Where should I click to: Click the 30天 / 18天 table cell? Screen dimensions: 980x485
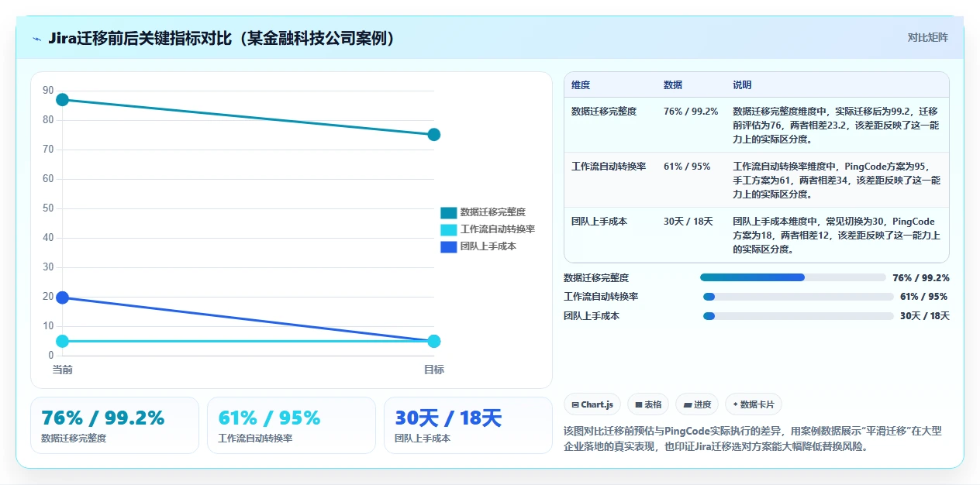pos(688,222)
